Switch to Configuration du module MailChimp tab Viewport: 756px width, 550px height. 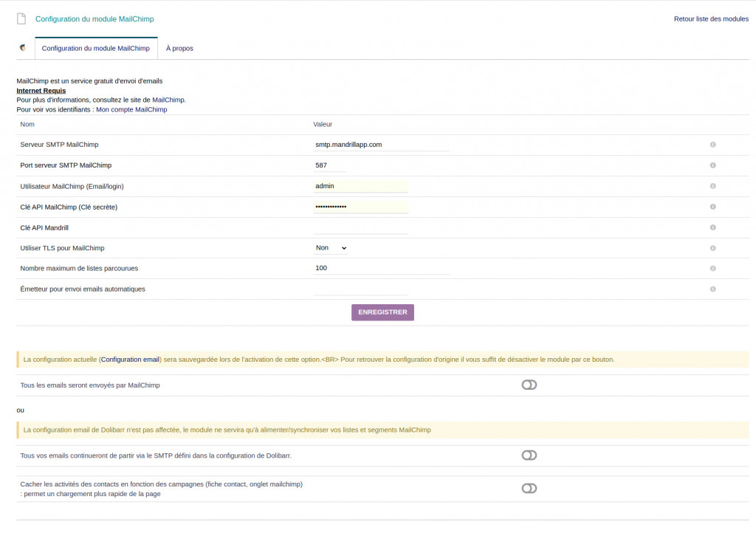coord(96,48)
